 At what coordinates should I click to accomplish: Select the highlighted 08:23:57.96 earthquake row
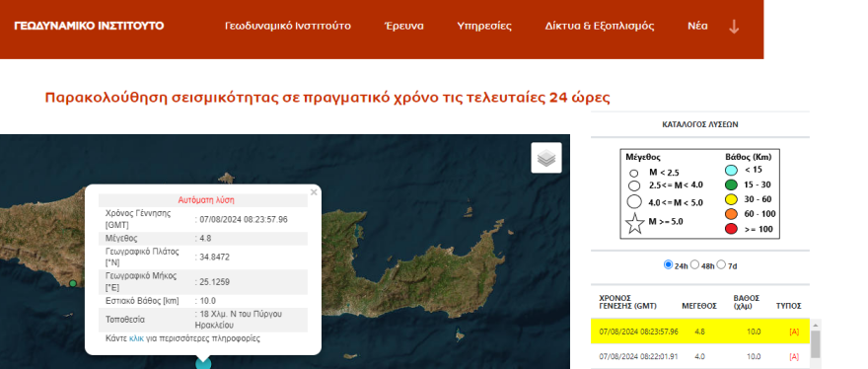700,332
